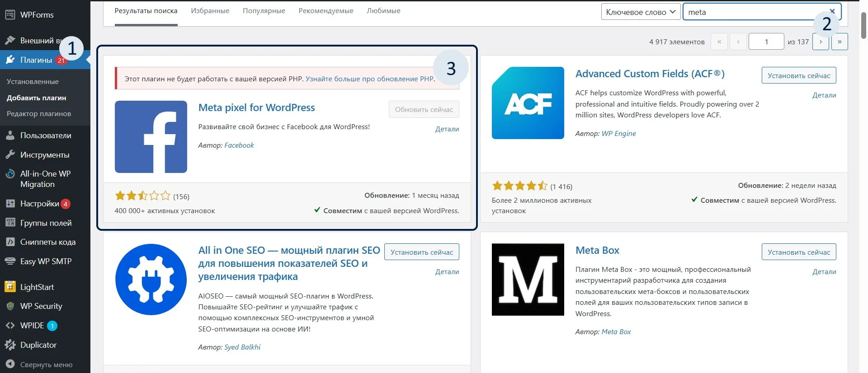Open the Ключевое слово search type dropdown
The height and width of the screenshot is (373, 868).
641,12
